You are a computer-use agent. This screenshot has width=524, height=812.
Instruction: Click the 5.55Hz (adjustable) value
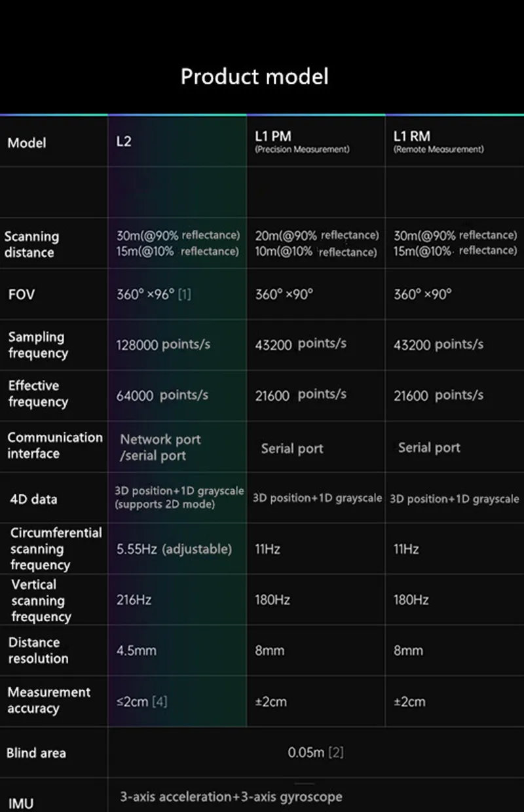[x=174, y=549]
